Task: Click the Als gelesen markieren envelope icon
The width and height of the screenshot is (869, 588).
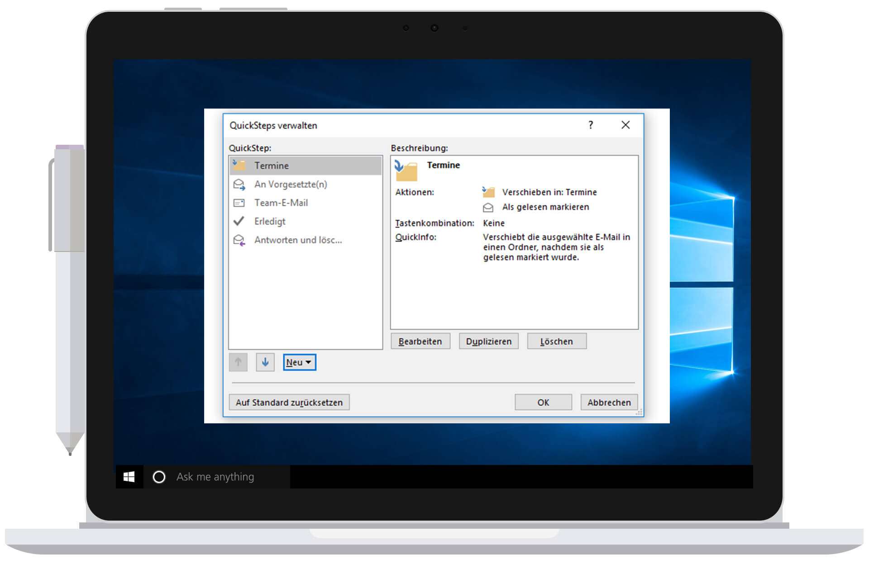Action: [488, 208]
